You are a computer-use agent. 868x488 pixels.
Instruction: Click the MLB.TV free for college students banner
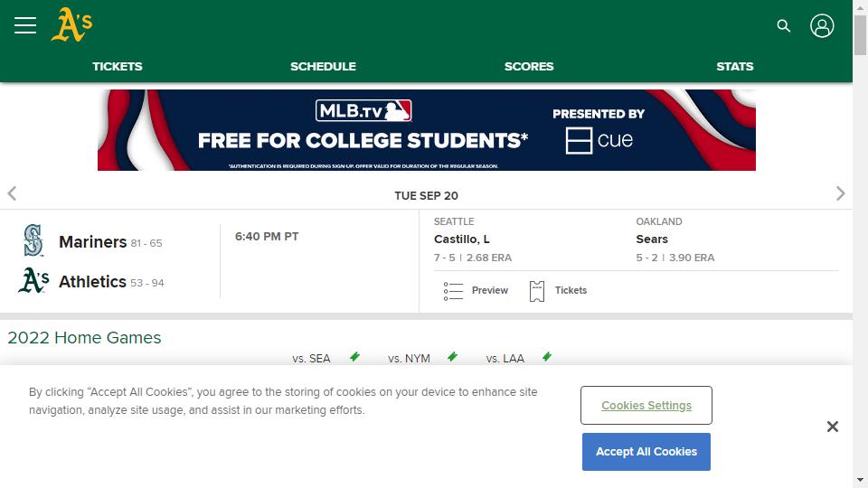point(426,130)
